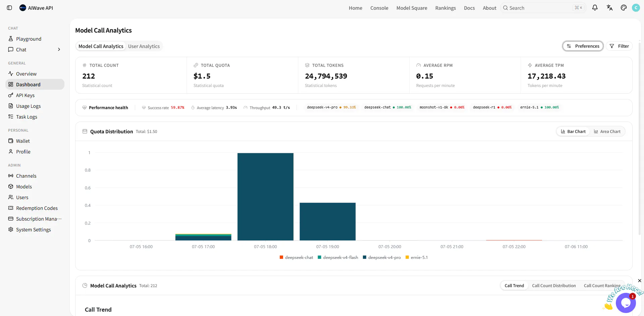Open the user avatar menu
Screen dimensions: 644x316
[x=636, y=8]
